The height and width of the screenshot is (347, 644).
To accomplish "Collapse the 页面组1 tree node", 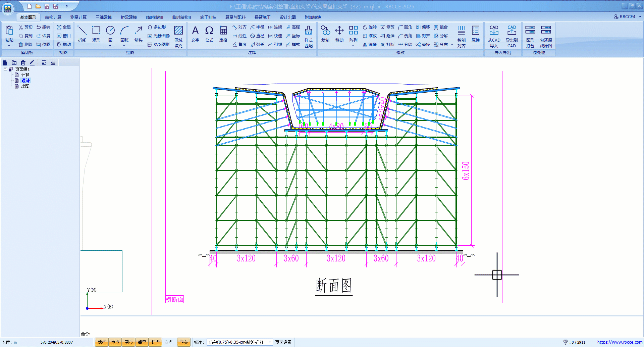I will 5,69.
